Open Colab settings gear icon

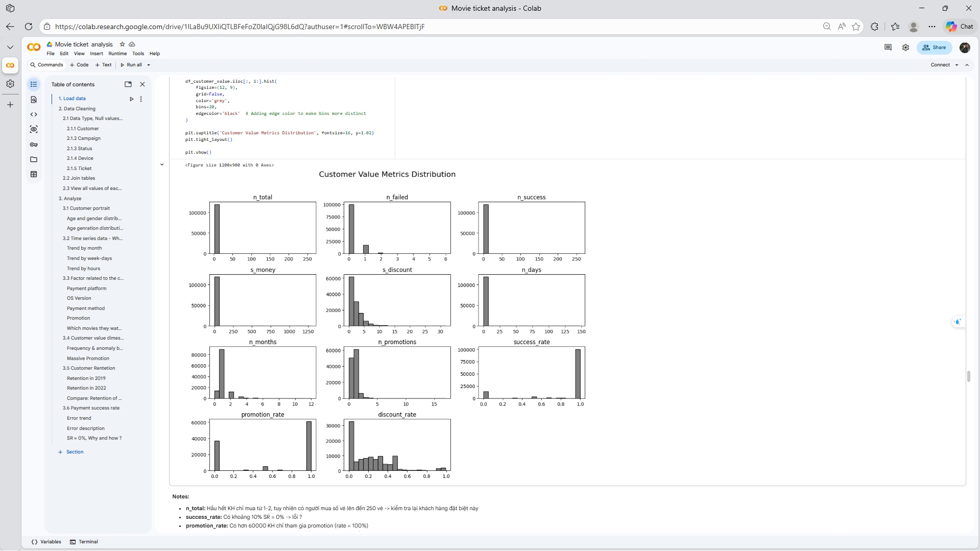click(x=905, y=47)
